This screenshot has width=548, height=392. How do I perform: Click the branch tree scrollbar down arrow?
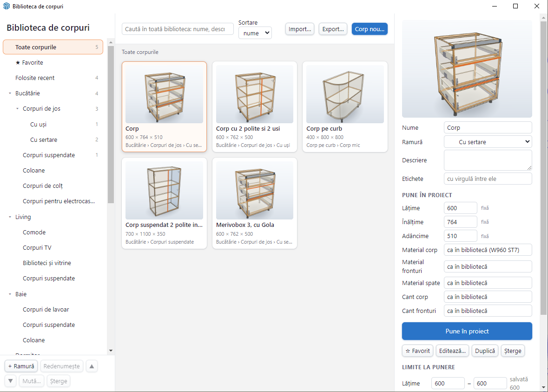click(111, 351)
